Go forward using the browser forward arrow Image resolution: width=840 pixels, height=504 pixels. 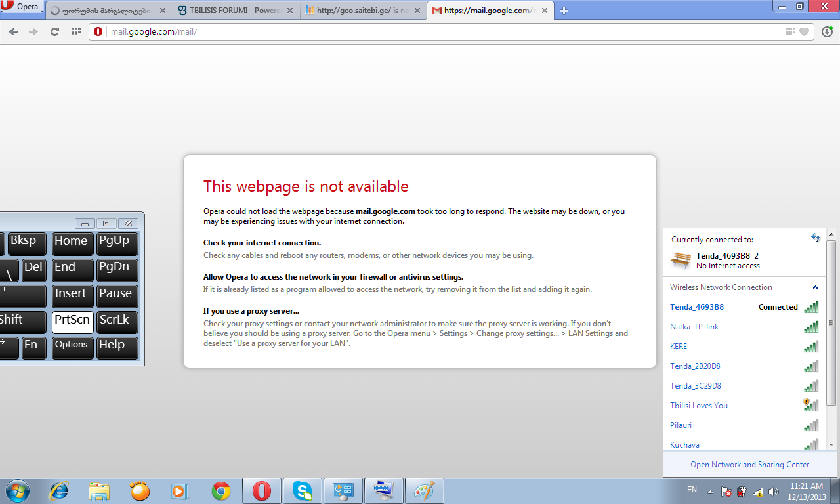[x=33, y=31]
